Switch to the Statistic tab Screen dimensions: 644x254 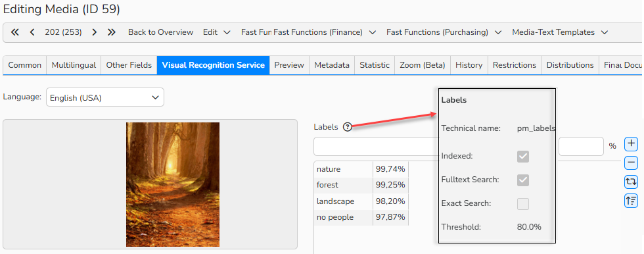pyautogui.click(x=375, y=65)
